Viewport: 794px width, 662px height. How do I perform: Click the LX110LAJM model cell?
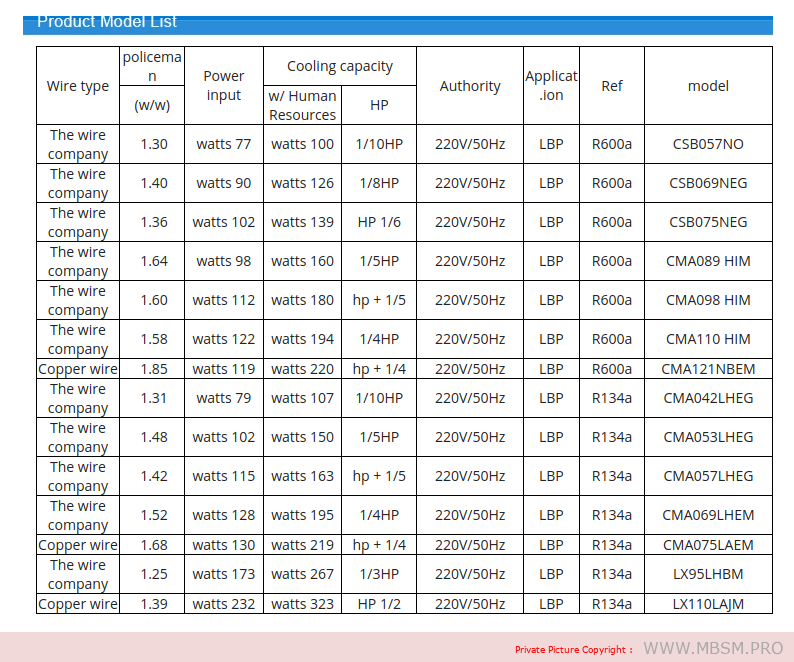(708, 604)
